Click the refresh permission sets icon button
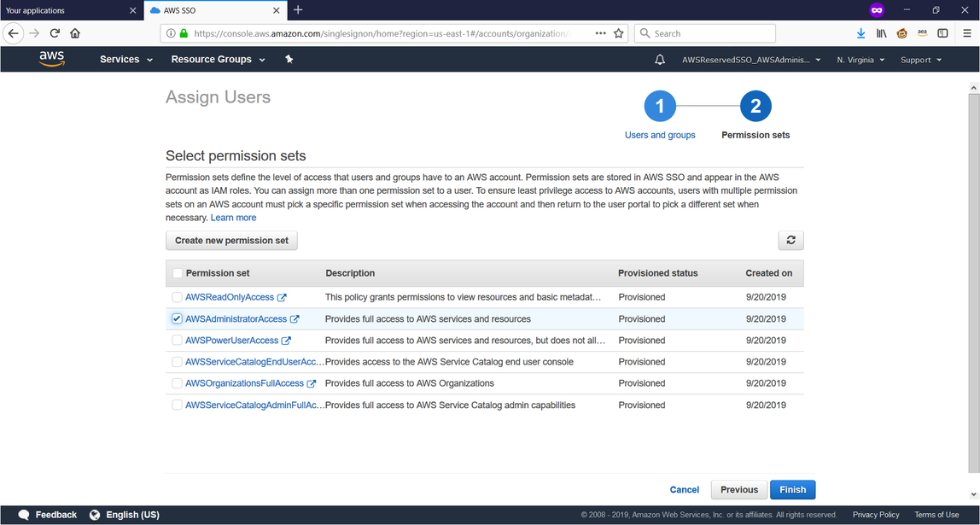 pyautogui.click(x=790, y=240)
